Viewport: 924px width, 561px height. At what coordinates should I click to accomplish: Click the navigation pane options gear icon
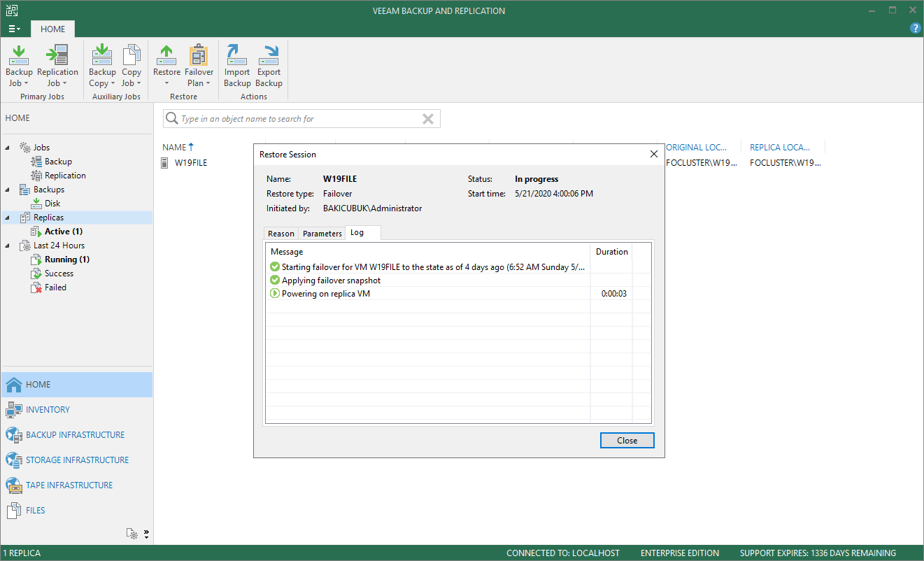pyautogui.click(x=132, y=534)
